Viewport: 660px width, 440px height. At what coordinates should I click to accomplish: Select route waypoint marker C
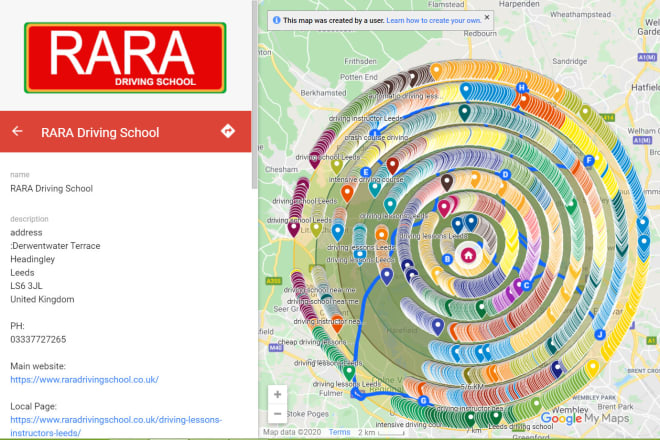pyautogui.click(x=526, y=285)
